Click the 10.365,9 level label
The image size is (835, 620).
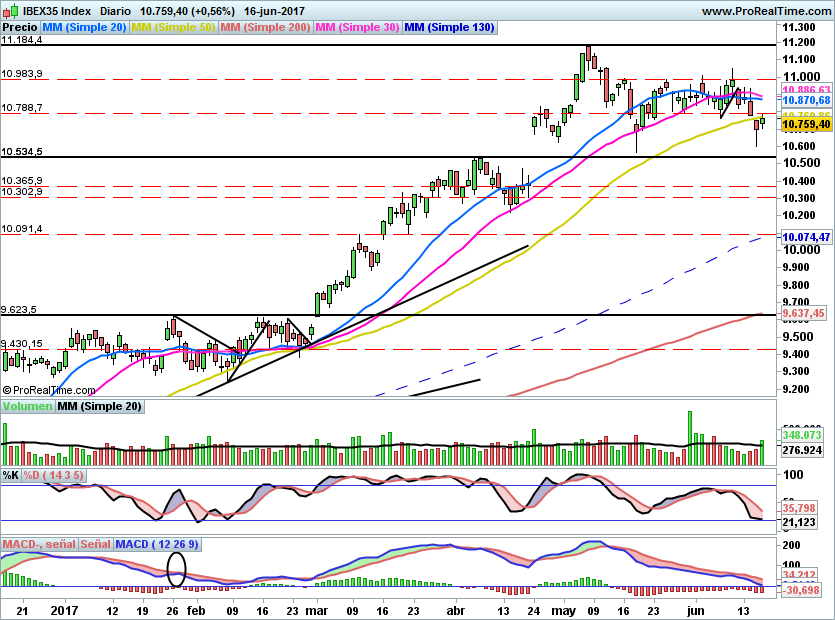[x=21, y=181]
